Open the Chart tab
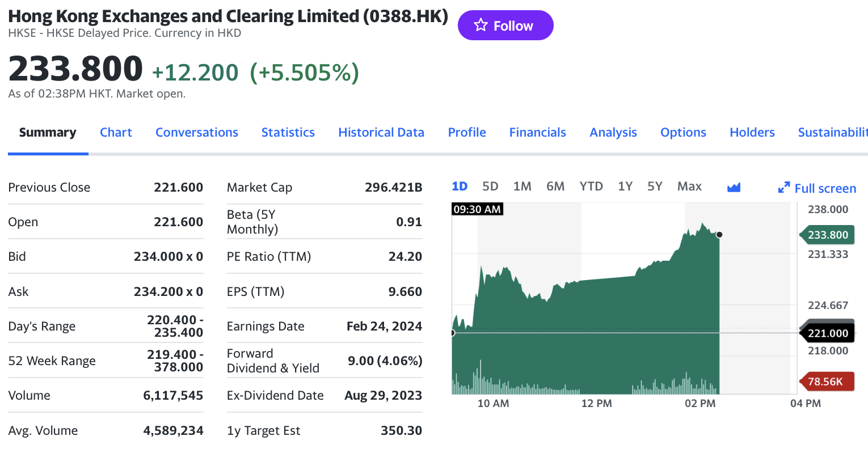 pyautogui.click(x=116, y=132)
